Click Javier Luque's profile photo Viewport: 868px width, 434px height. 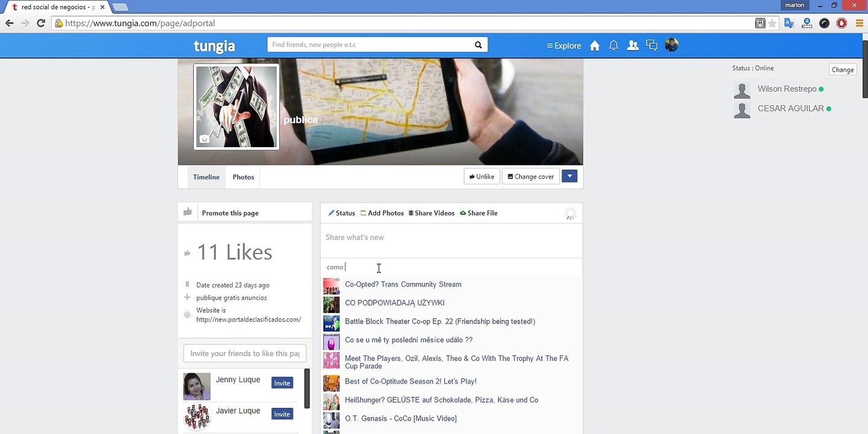197,417
